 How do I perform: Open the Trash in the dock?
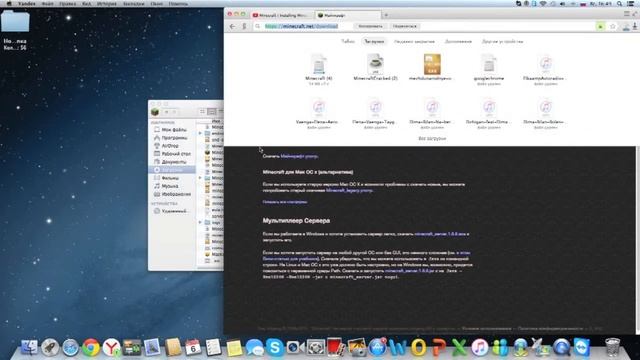pos(612,348)
